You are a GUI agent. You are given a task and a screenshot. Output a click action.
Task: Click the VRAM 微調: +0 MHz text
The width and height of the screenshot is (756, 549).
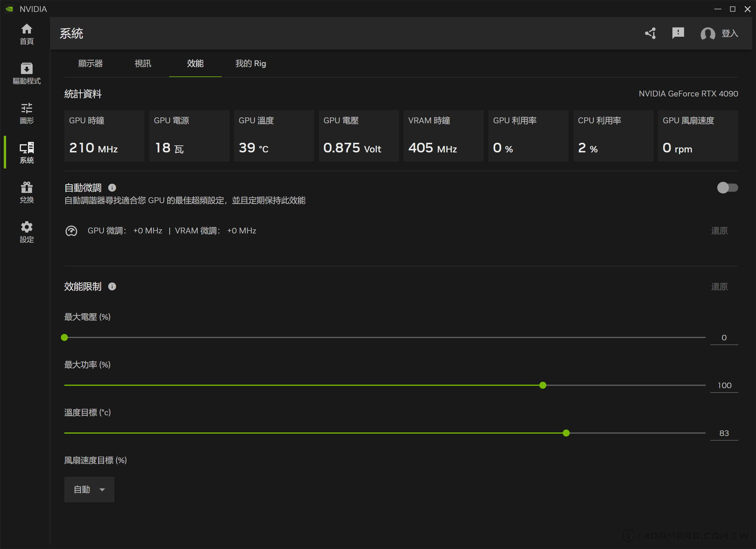coord(215,231)
